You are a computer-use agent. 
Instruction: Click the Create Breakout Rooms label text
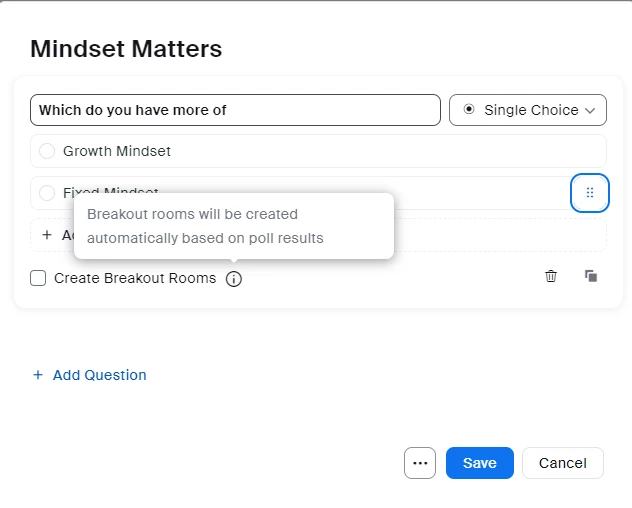point(135,279)
